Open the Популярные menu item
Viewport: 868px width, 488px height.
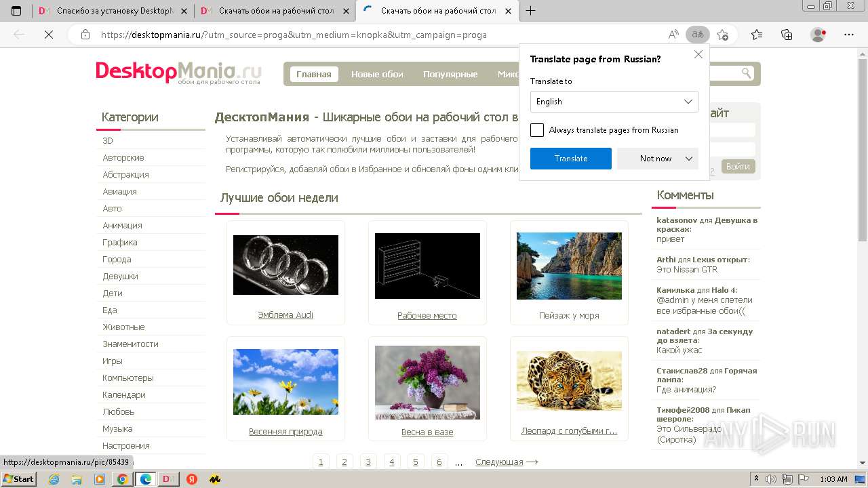click(450, 74)
